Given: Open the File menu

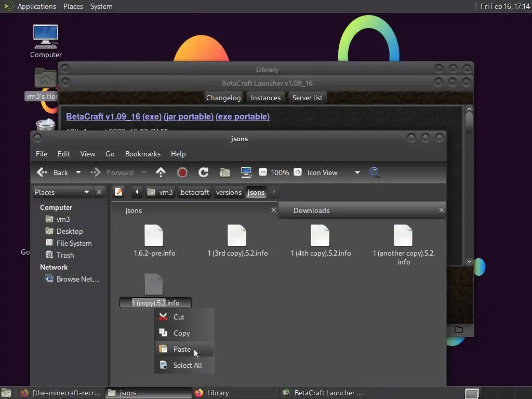Looking at the screenshot, I should (x=42, y=154).
